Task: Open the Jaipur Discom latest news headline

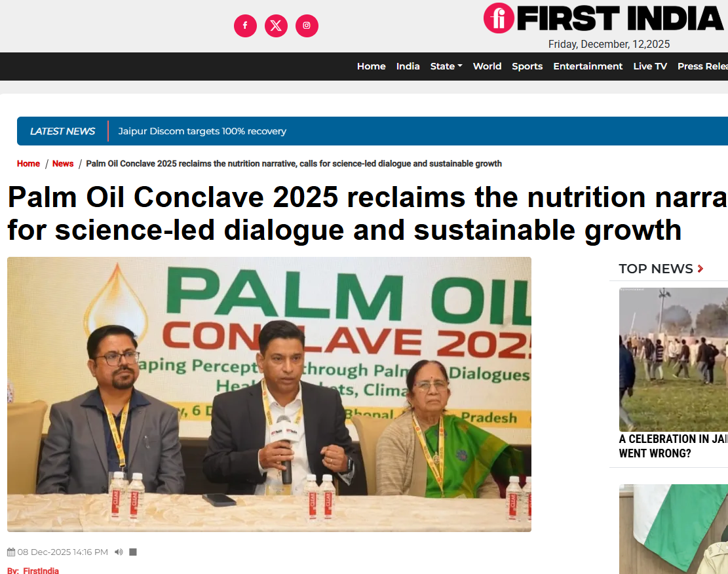Action: point(202,132)
